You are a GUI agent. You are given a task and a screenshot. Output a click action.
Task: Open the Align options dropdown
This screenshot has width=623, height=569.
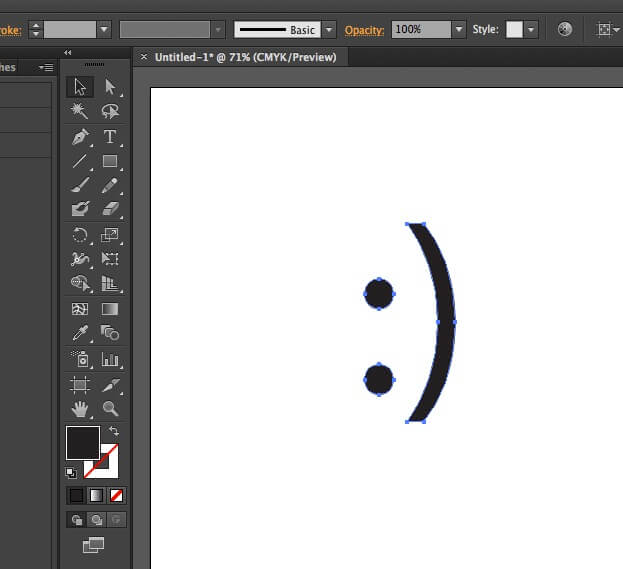tap(617, 29)
